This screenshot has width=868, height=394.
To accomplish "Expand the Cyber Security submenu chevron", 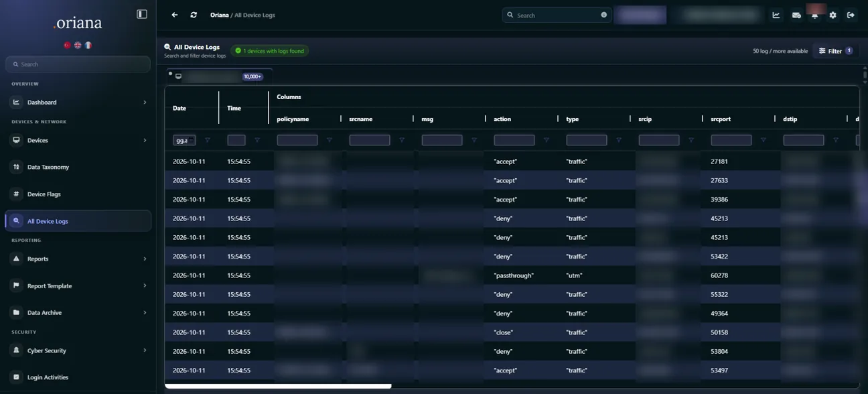I will (145, 350).
